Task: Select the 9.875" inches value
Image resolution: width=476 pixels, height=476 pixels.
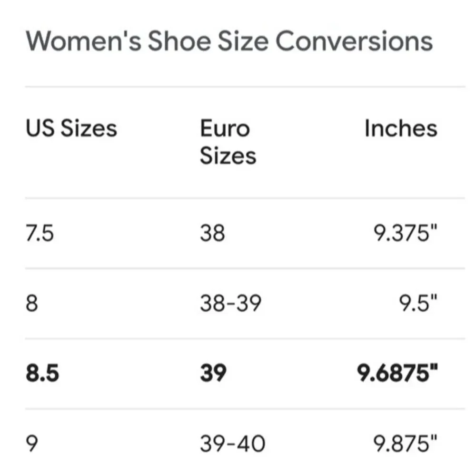Action: (405, 444)
